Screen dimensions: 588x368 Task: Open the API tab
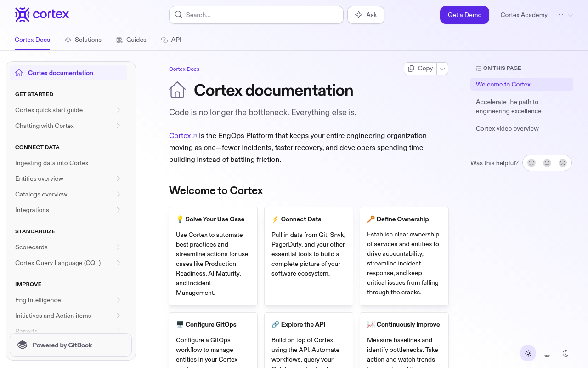click(x=171, y=40)
